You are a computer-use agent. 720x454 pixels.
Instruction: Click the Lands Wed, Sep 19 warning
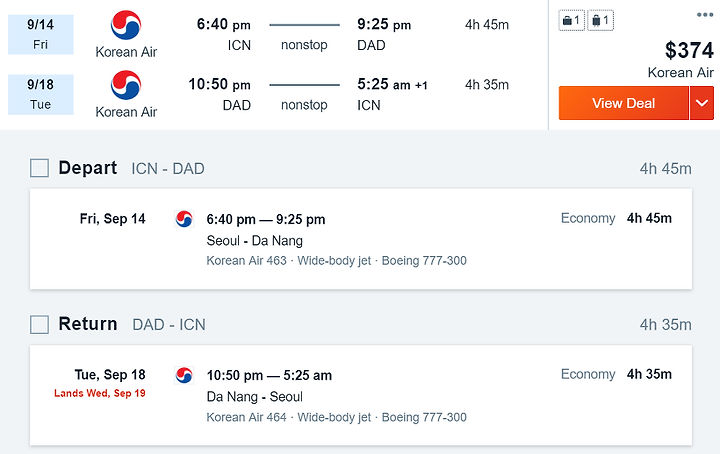click(100, 393)
